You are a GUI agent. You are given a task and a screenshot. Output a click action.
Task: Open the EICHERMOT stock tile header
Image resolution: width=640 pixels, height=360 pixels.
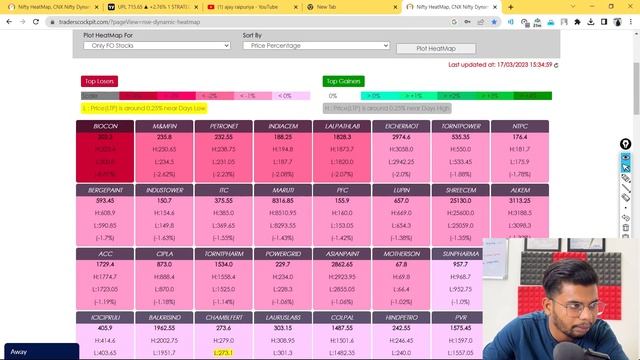point(401,126)
